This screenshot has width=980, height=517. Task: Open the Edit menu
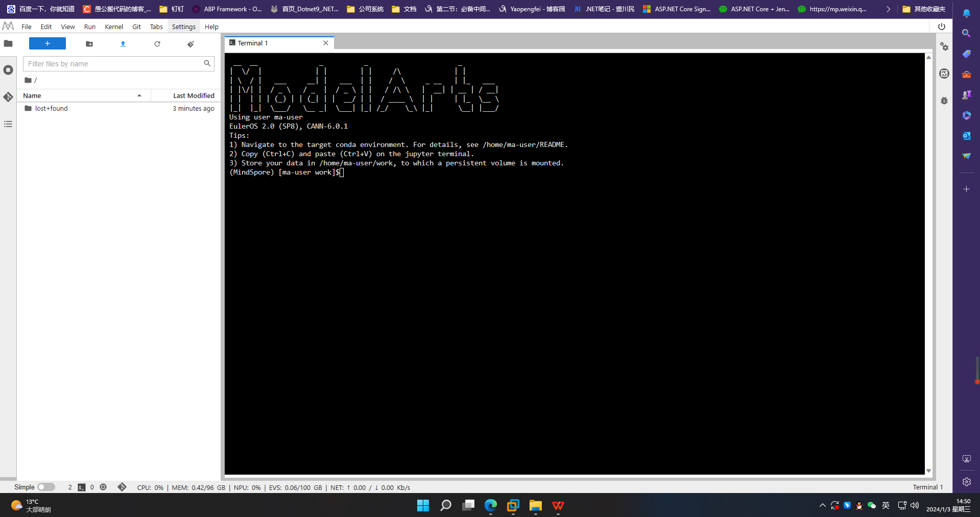[46, 27]
